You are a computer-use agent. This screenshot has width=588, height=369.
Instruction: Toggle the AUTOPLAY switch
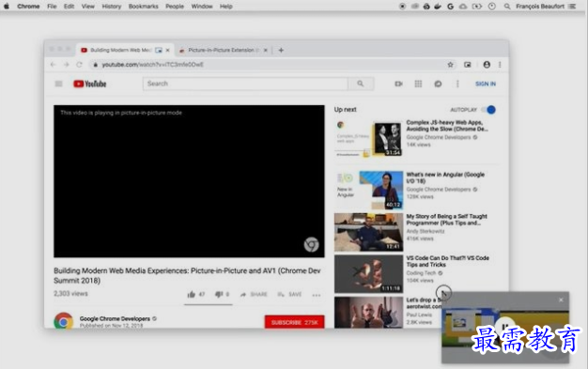point(488,110)
